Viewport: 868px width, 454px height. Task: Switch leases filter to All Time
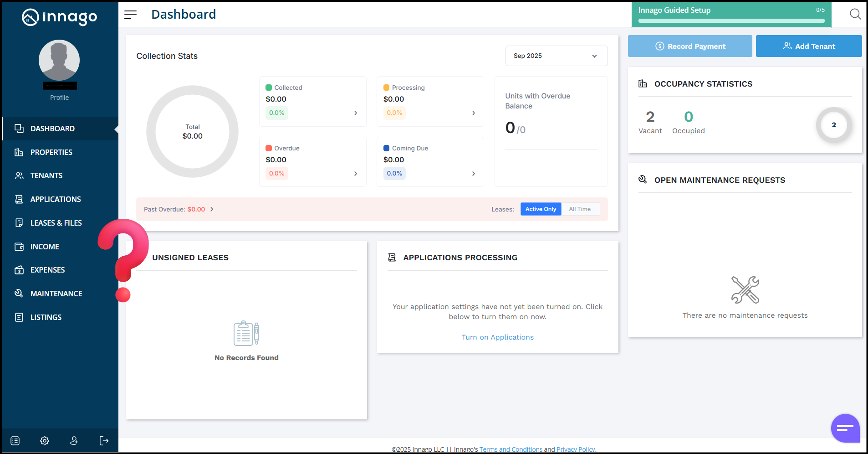tap(579, 209)
